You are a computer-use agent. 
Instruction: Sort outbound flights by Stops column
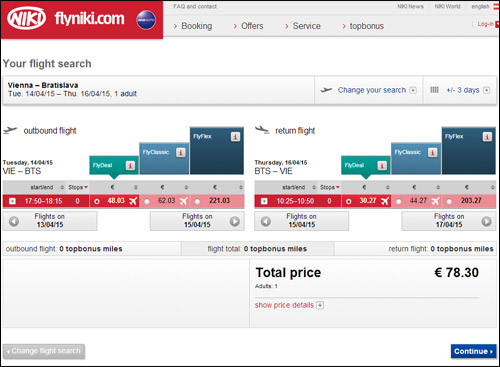click(x=78, y=187)
